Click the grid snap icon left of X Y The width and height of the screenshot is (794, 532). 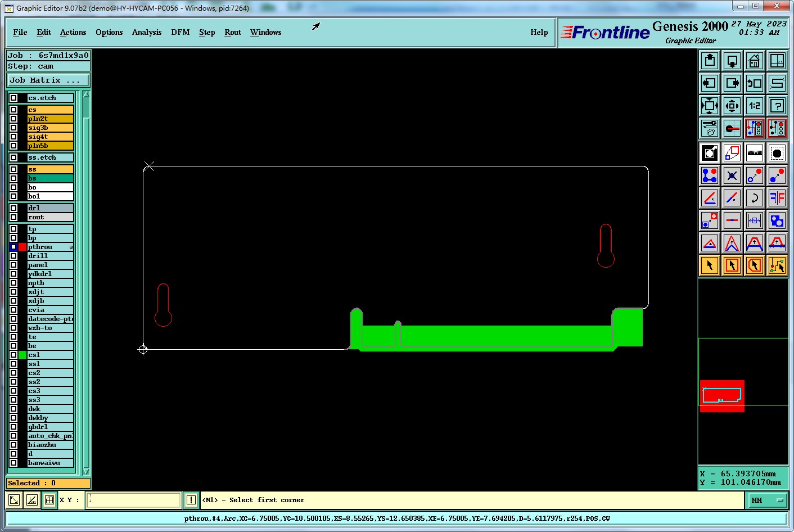pos(49,500)
